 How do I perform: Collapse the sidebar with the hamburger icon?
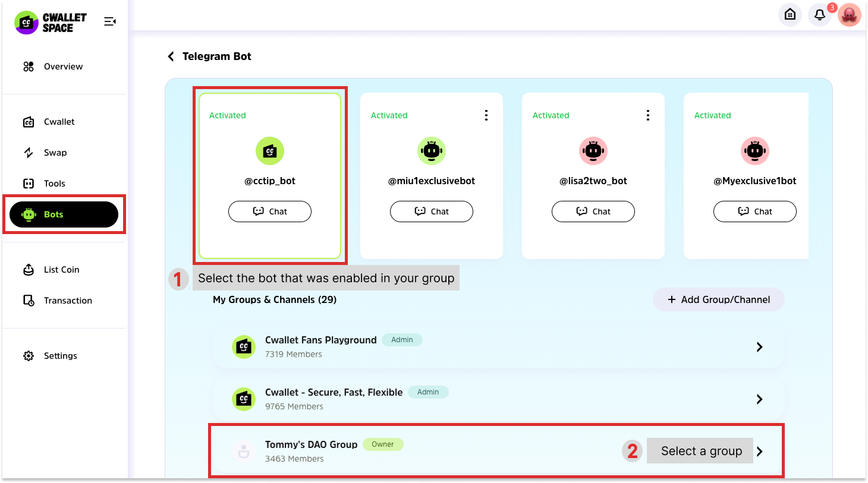pos(110,22)
